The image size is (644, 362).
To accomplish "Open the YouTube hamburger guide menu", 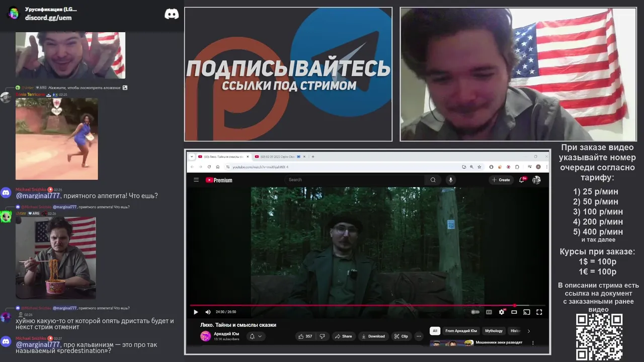I will pos(196,180).
